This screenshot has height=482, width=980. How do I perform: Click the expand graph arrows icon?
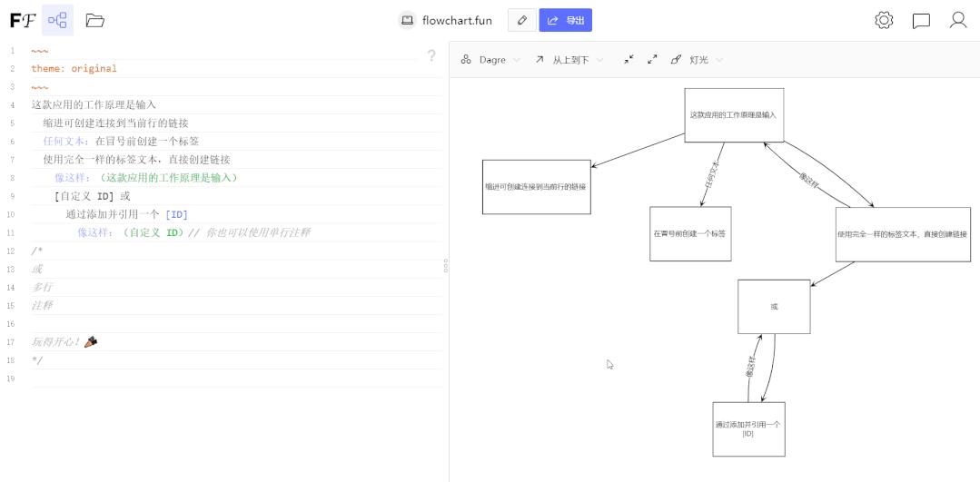pyautogui.click(x=652, y=59)
